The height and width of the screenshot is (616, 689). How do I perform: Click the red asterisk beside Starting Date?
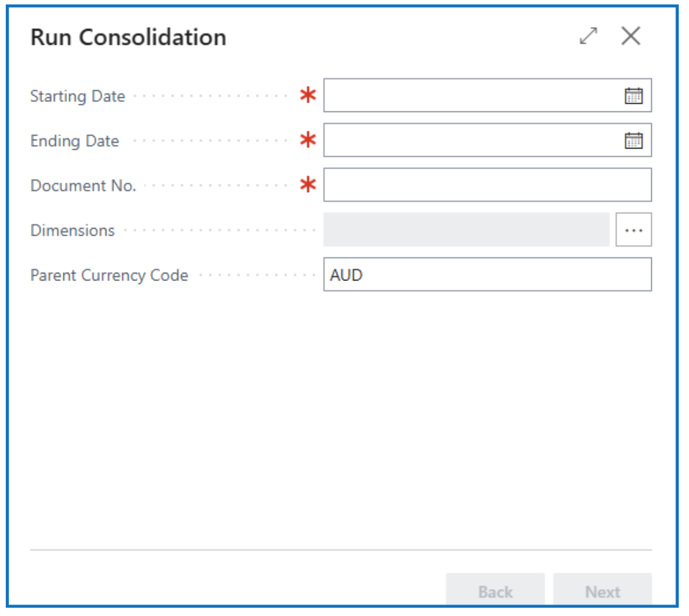coord(309,96)
